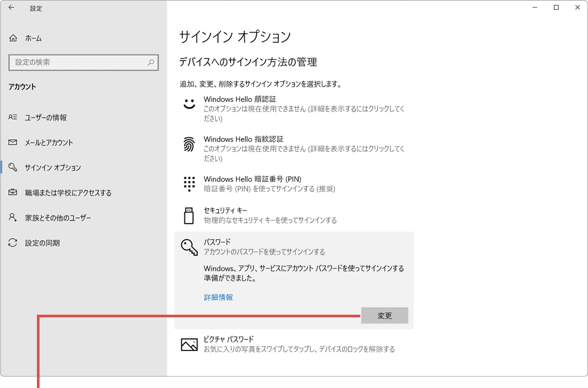Screen dimensions: 588x388
Task: Select the key icon beside パスワード
Action: [189, 246]
